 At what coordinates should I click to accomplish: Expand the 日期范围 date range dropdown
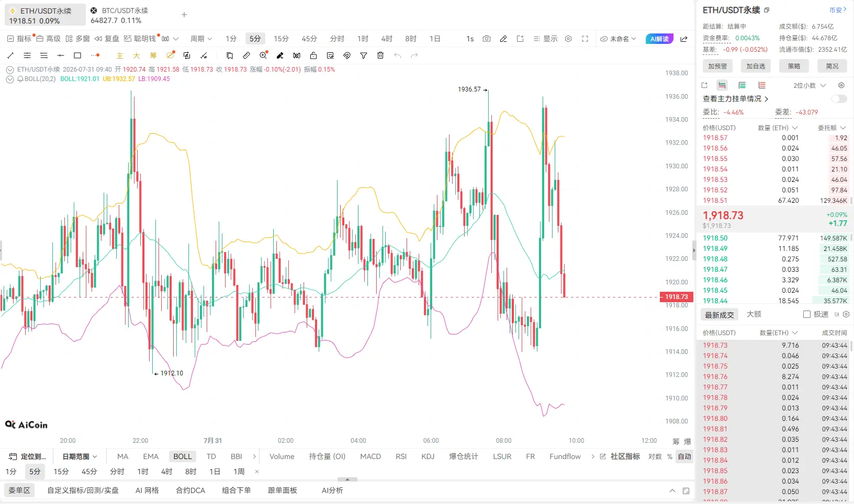[80, 456]
